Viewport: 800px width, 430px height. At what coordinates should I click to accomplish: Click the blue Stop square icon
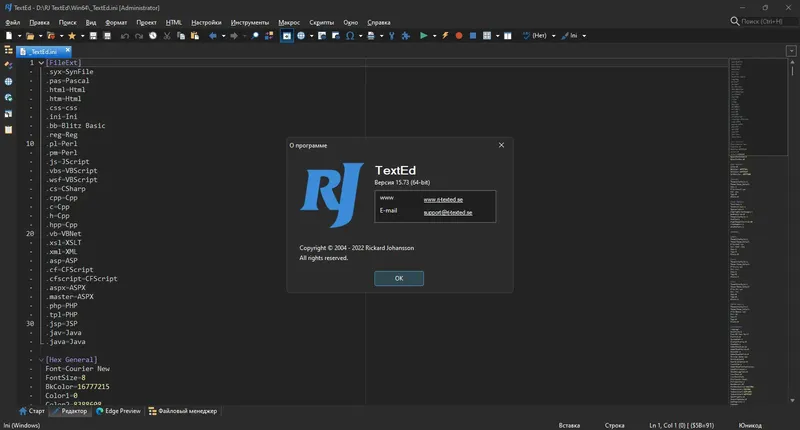[473, 36]
